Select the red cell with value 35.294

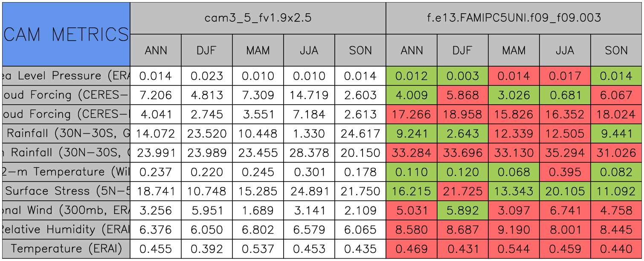pyautogui.click(x=565, y=153)
